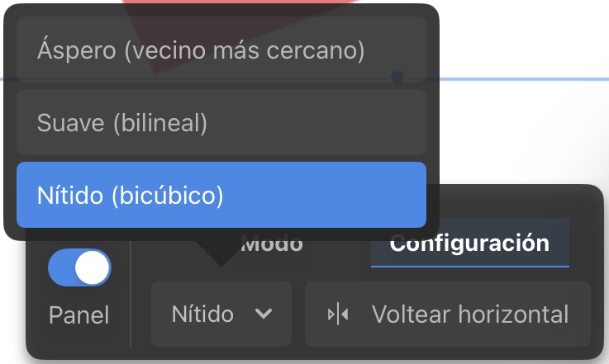Click the dark handle dot on the blue guide line
Image resolution: width=609 pixels, height=364 pixels.
(x=397, y=77)
